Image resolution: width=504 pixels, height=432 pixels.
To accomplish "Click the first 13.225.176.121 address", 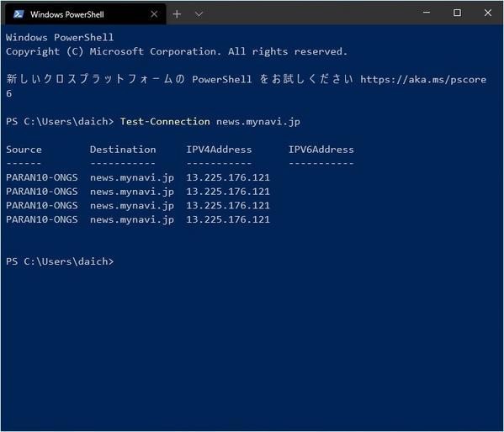I will point(228,177).
